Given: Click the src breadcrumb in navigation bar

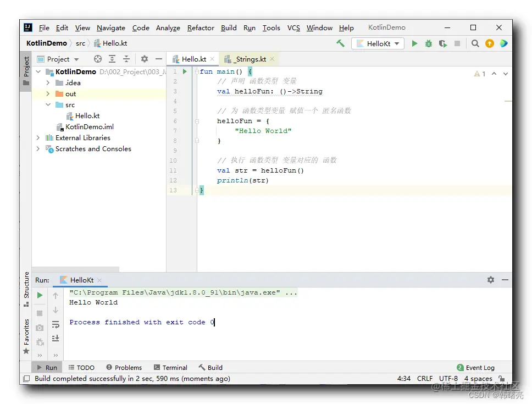Looking at the screenshot, I should coord(80,43).
